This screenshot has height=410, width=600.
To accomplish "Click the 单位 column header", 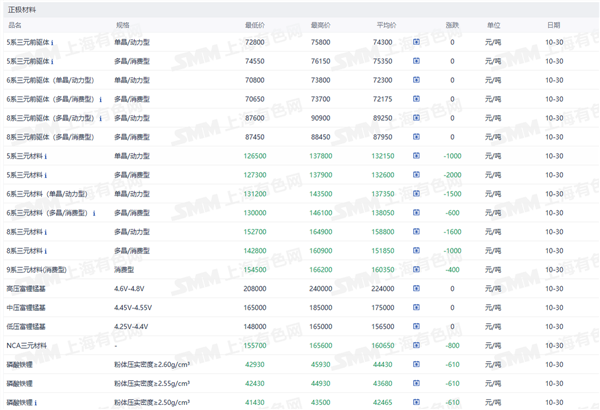I will [494, 25].
